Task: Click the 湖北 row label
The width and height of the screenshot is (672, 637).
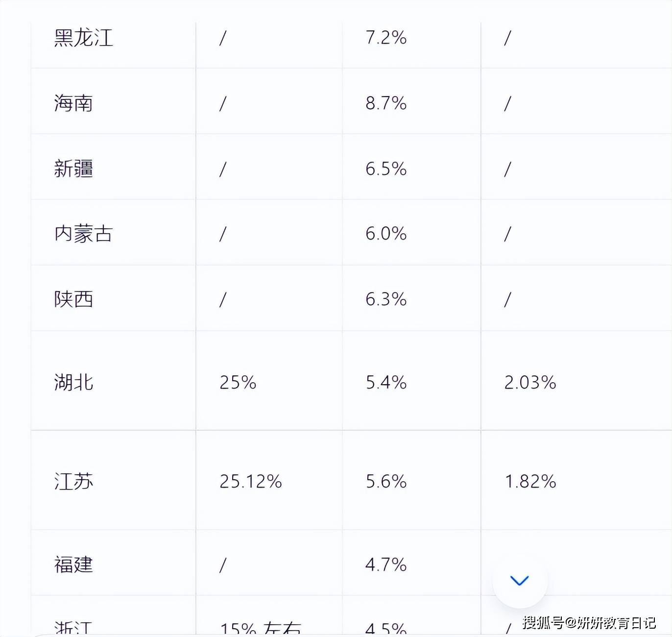Action: tap(73, 382)
